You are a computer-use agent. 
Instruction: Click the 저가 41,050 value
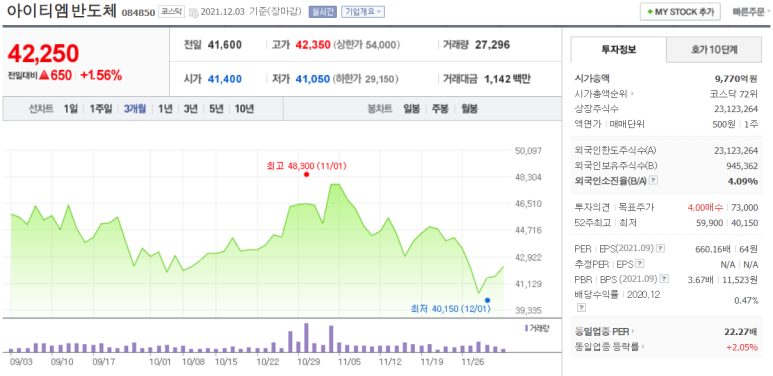pyautogui.click(x=313, y=79)
